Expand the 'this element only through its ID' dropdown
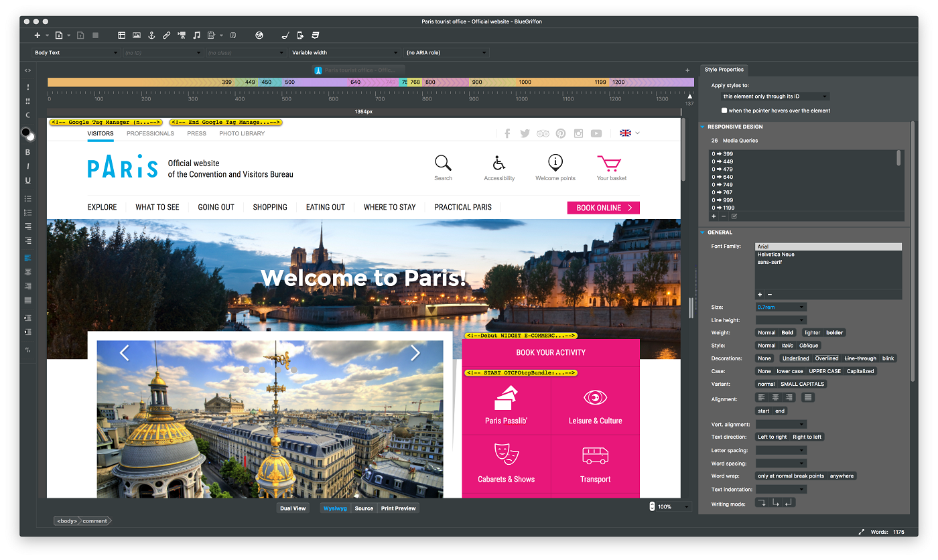938x560 pixels. [775, 96]
